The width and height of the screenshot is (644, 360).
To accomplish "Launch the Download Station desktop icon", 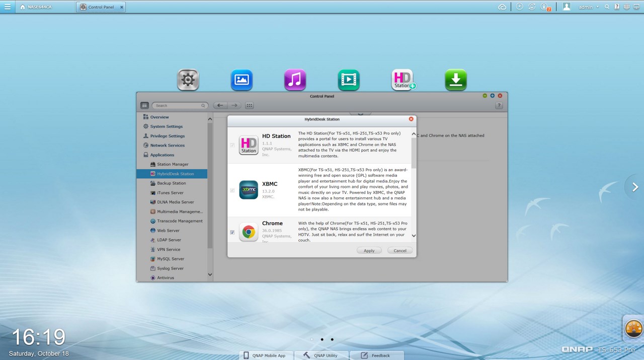I will [x=456, y=80].
